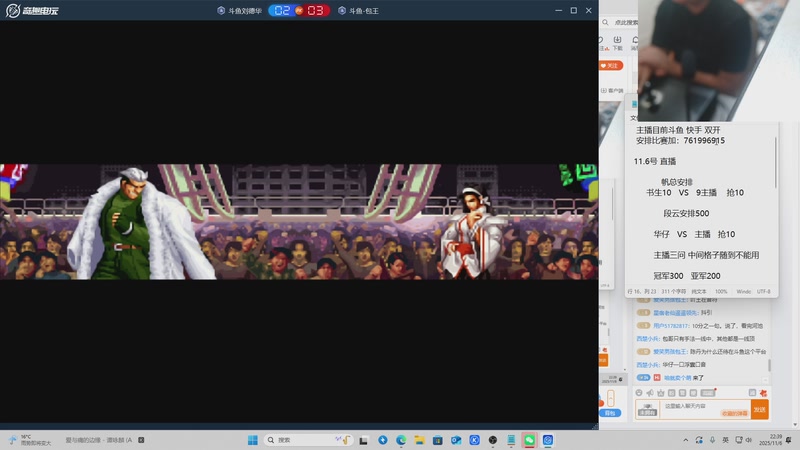The height and width of the screenshot is (450, 800).
Task: Open the 下载 download icon in the Douyu window
Action: coord(617,43)
